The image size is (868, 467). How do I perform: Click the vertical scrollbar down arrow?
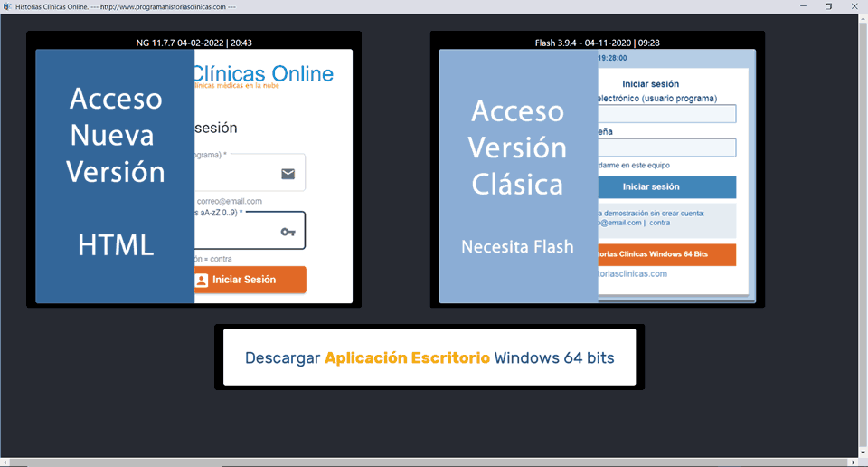click(x=863, y=452)
